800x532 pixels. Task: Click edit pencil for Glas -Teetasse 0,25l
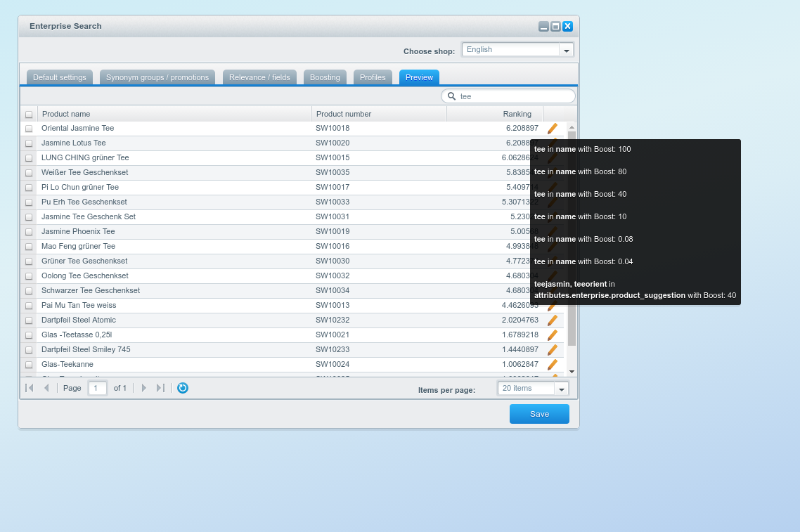[x=553, y=335]
